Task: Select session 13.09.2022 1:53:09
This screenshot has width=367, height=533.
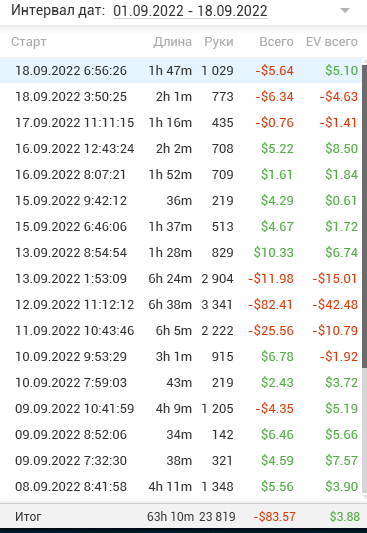Action: 181,278
